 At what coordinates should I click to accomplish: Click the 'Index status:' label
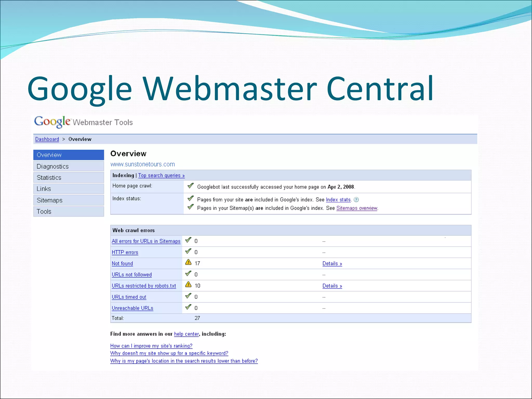pos(127,199)
